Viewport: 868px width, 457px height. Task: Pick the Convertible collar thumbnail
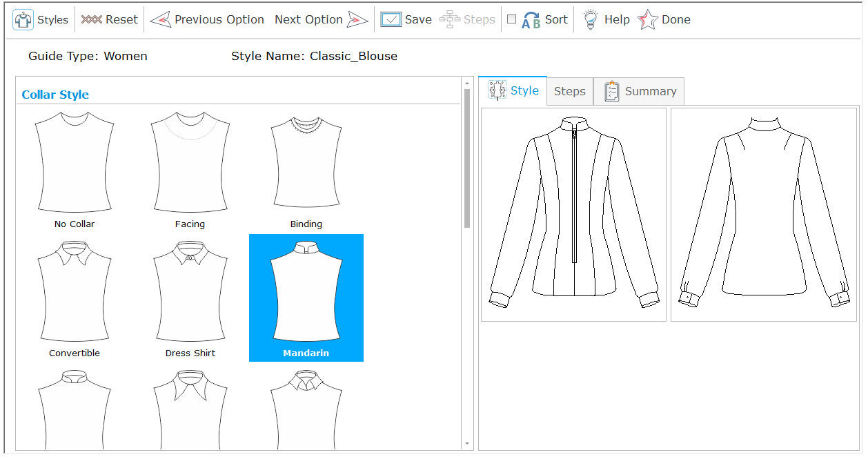(x=75, y=291)
